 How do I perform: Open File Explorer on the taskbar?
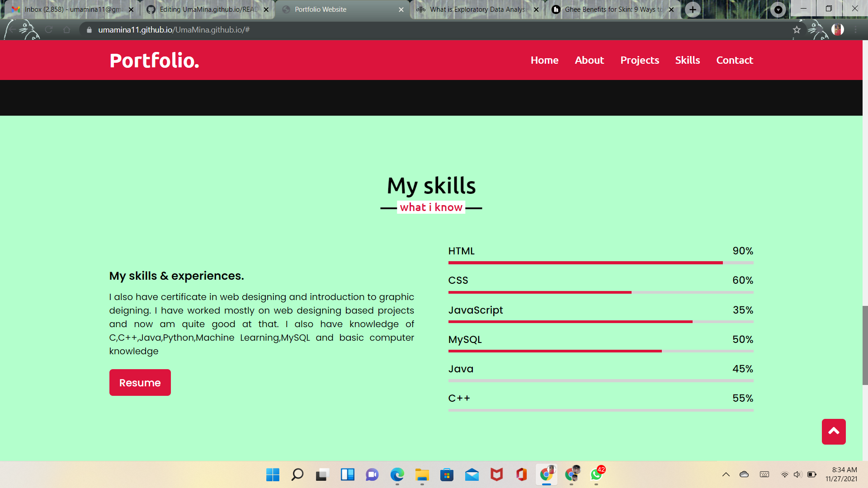422,475
